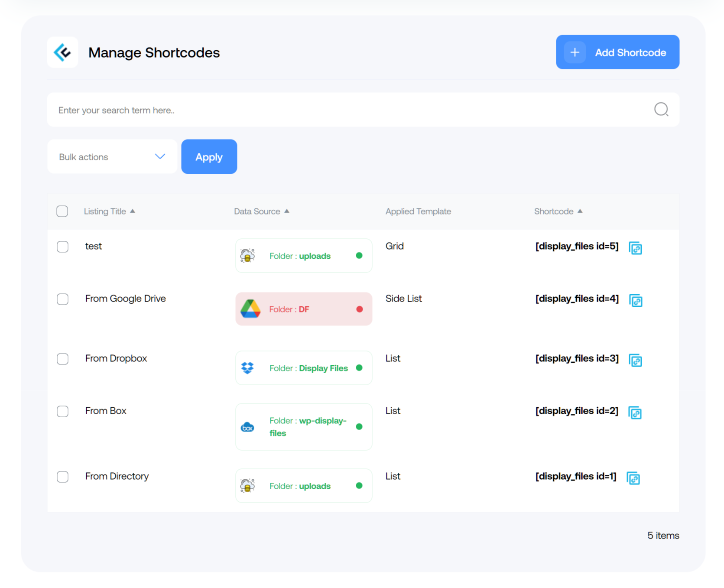Sort by Data Source using its arrow
Viewport: 724px width, 588px height.
(287, 211)
